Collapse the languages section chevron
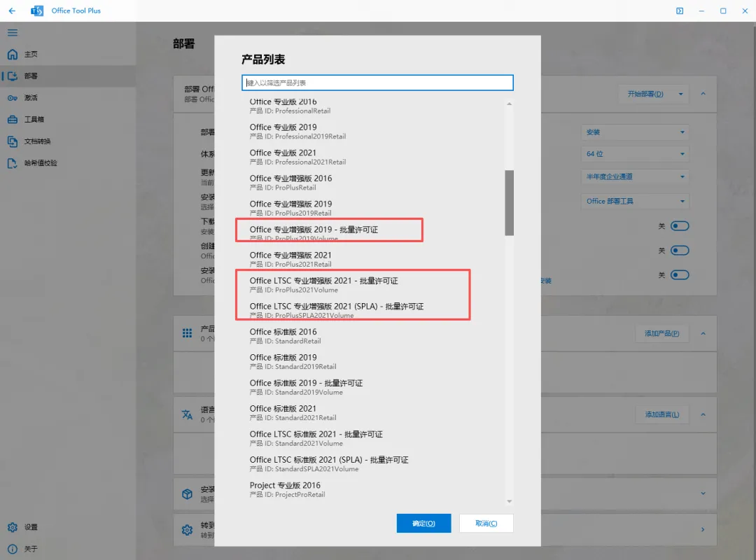The image size is (756, 560). pos(703,414)
